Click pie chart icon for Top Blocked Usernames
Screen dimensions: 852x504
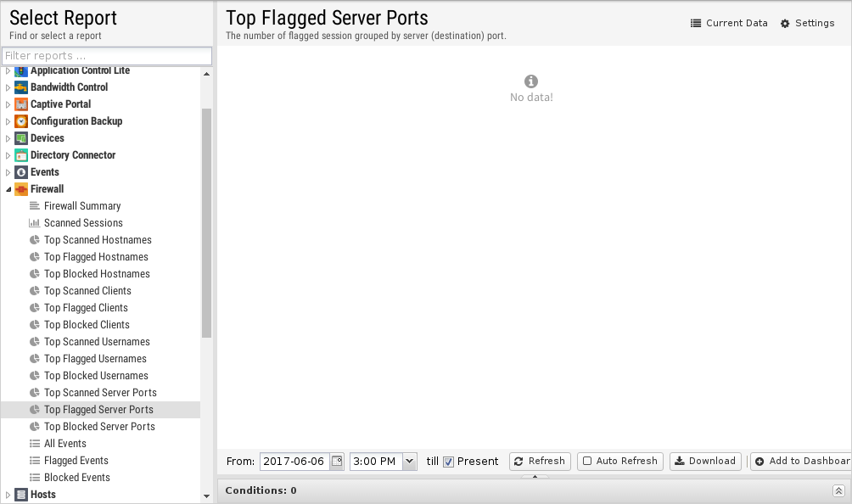[x=34, y=376]
